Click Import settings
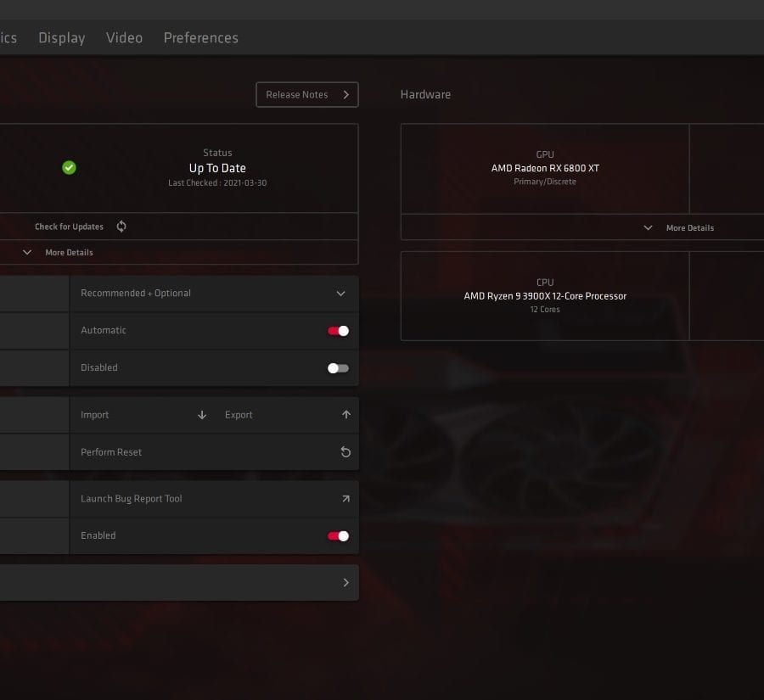Image resolution: width=764 pixels, height=700 pixels. [94, 415]
